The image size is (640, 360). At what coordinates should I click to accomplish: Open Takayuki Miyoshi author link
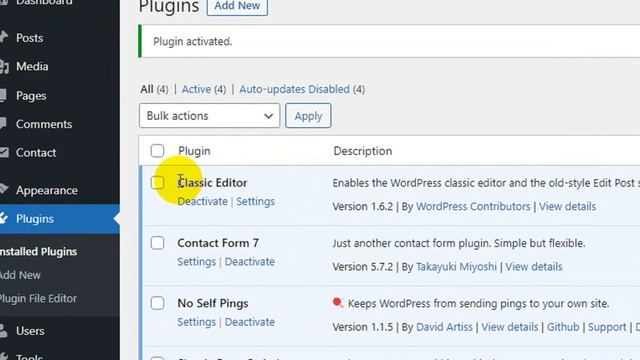[456, 267]
